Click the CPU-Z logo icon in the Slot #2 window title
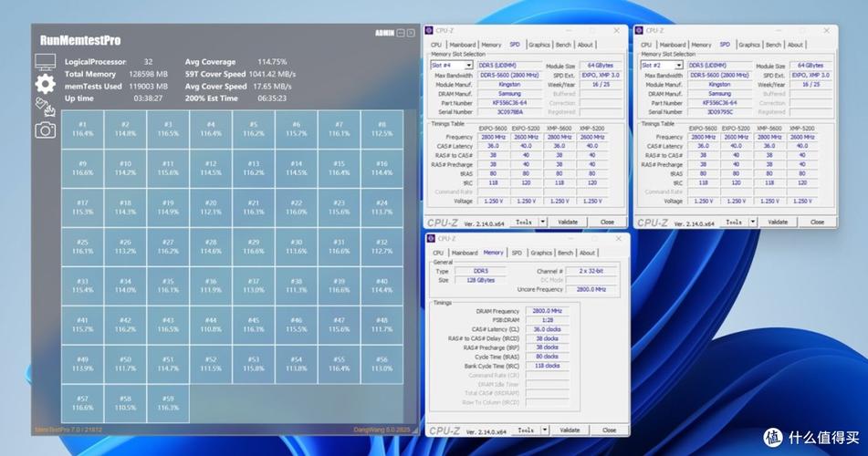868x456 pixels. tap(639, 30)
